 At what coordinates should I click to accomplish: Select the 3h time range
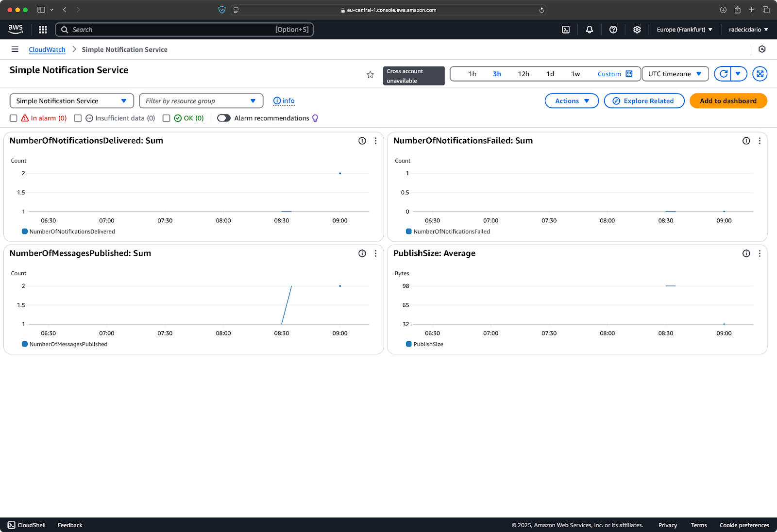[x=497, y=74]
